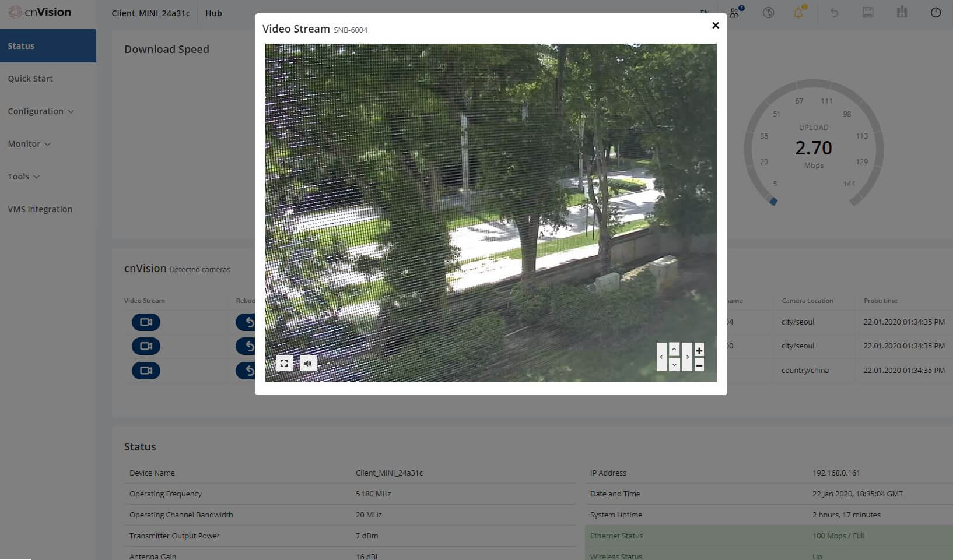
Task: Zoom out the camera with minus button
Action: (699, 365)
